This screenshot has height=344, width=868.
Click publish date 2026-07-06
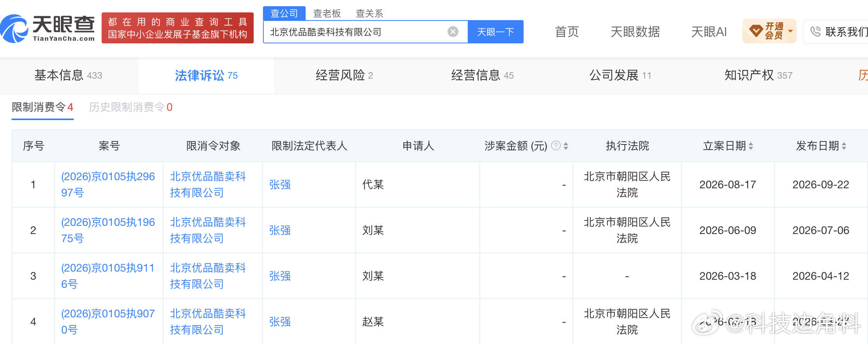pos(821,230)
